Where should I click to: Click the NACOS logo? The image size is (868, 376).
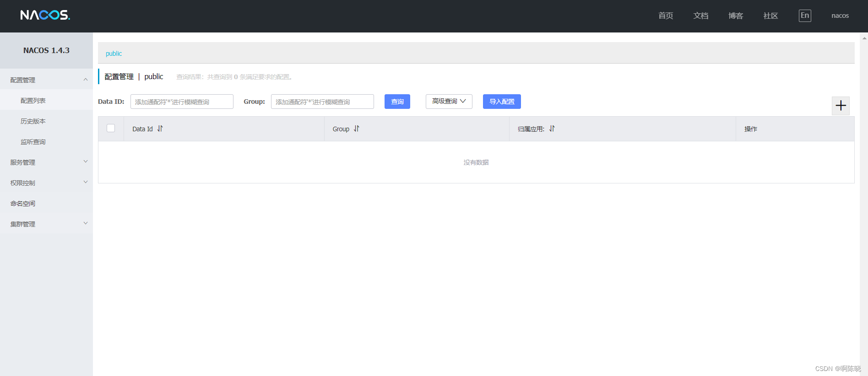click(45, 15)
